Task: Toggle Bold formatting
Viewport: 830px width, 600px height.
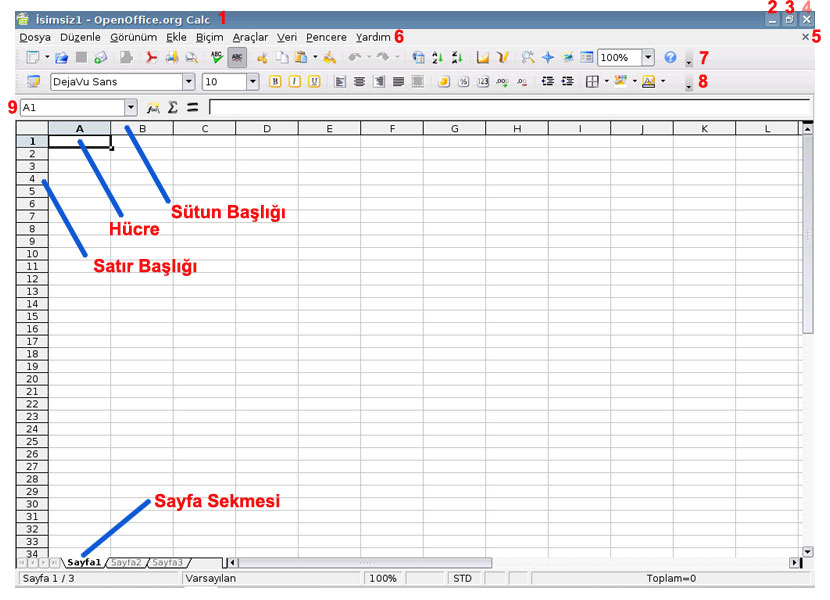Action: pyautogui.click(x=275, y=82)
